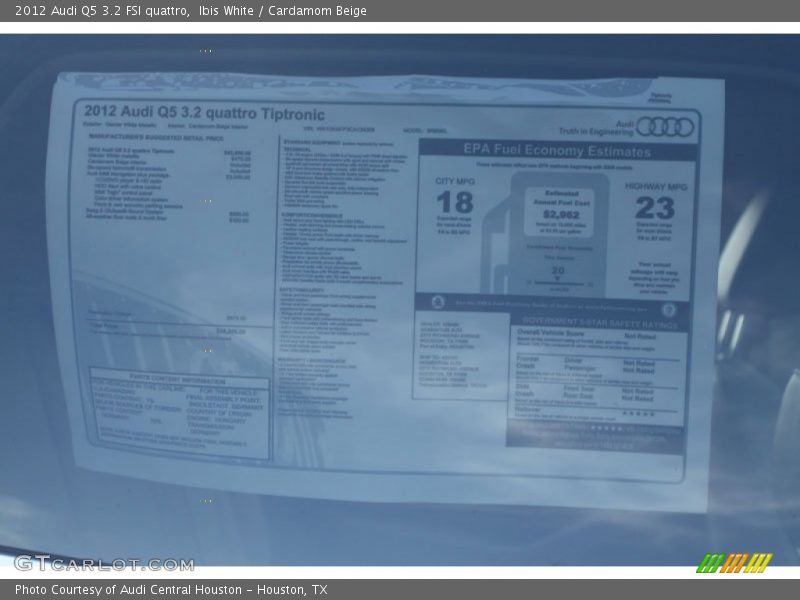Toggle the Rollover five-star rating
The width and height of the screenshot is (800, 600).
pyautogui.click(x=638, y=413)
